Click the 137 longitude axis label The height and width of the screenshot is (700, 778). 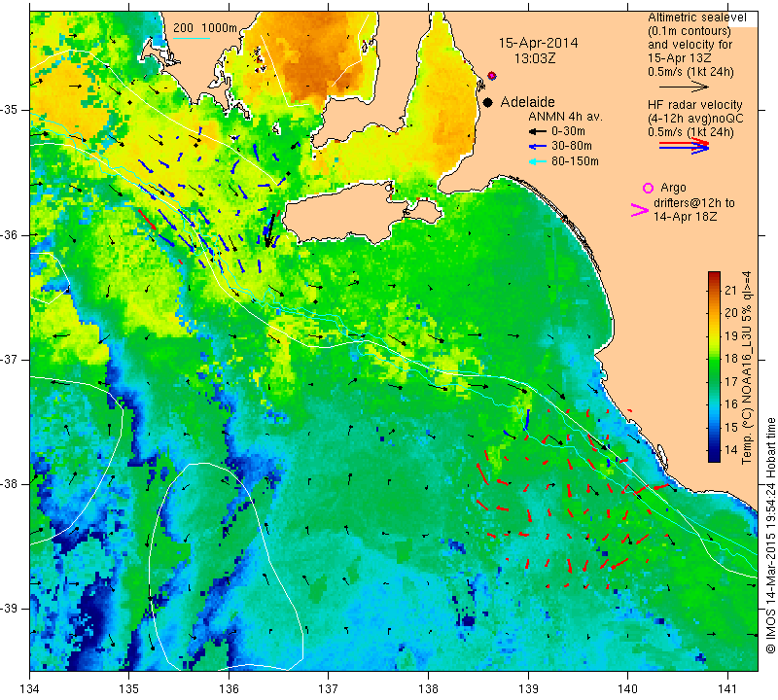coord(328,688)
